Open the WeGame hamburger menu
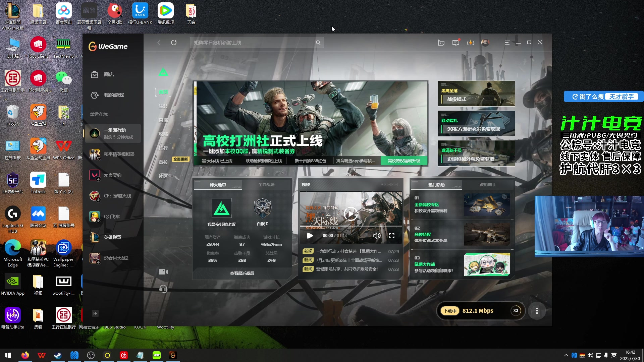The height and width of the screenshot is (362, 644). pyautogui.click(x=507, y=43)
